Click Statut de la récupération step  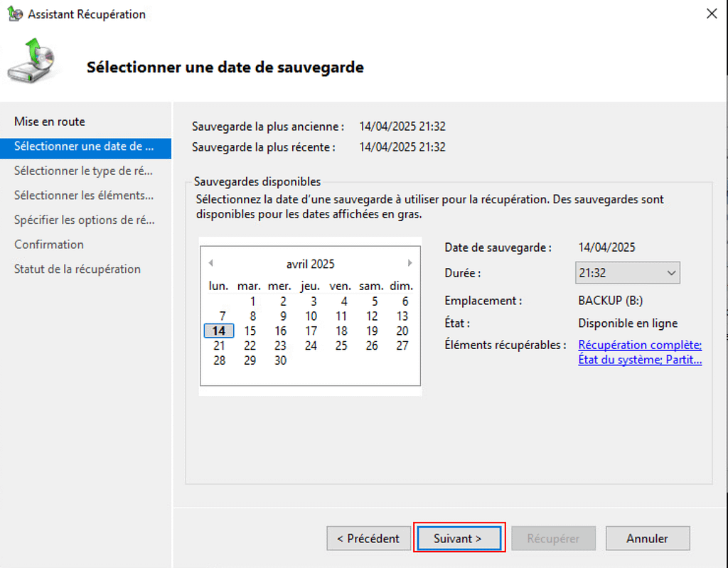[77, 269]
